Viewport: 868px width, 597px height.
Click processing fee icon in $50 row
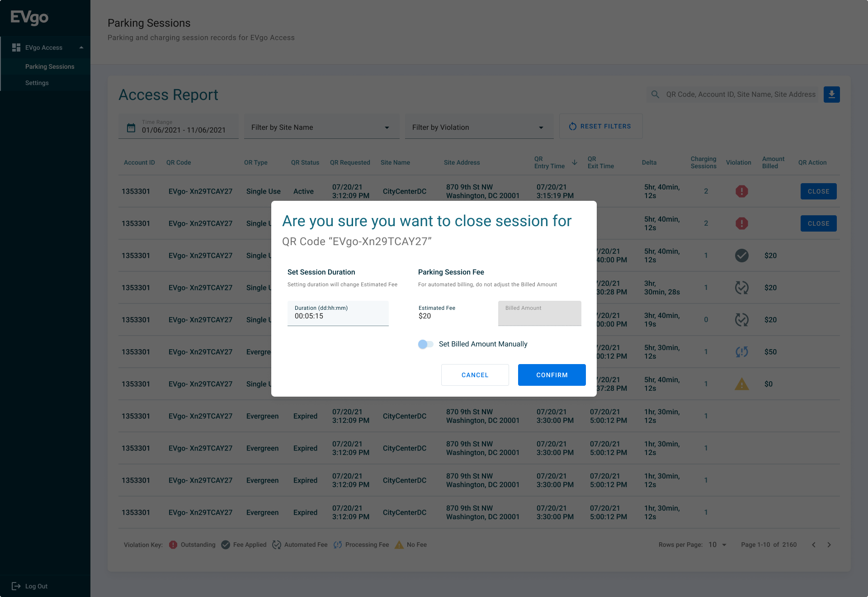tap(741, 352)
